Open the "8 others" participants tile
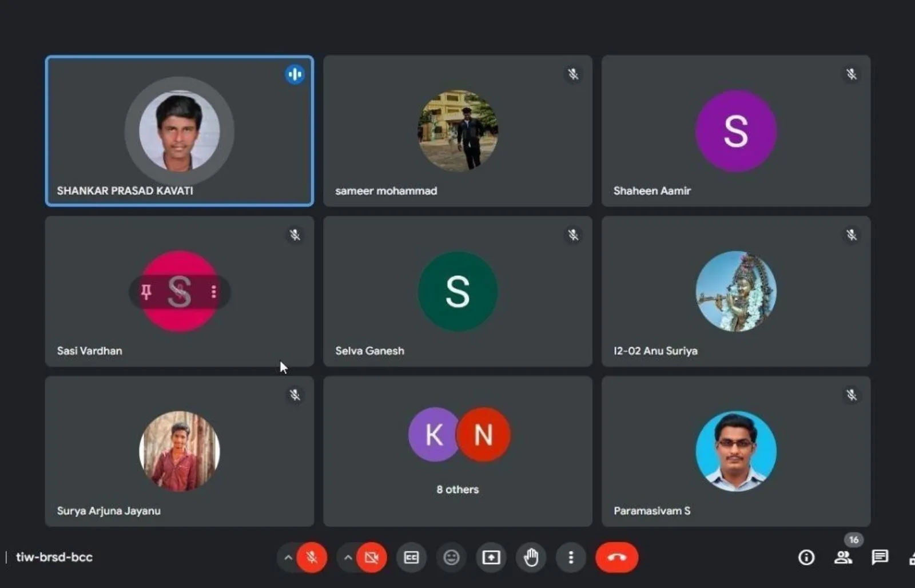Image resolution: width=915 pixels, height=588 pixels. (457, 451)
